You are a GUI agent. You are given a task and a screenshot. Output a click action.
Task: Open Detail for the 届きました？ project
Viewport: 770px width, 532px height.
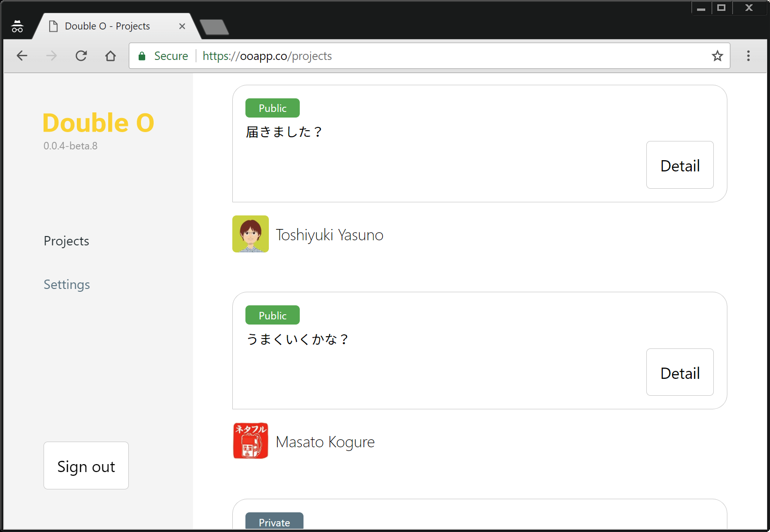point(680,165)
